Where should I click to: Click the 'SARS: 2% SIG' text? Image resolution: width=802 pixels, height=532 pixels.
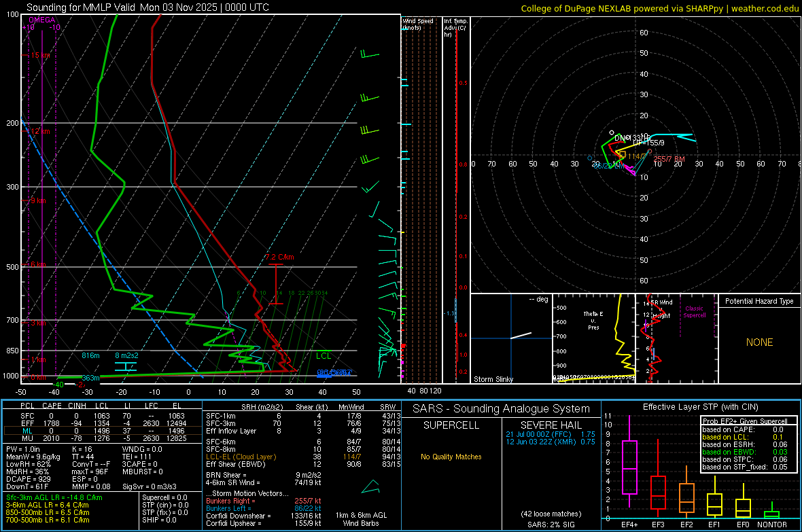tap(551, 525)
